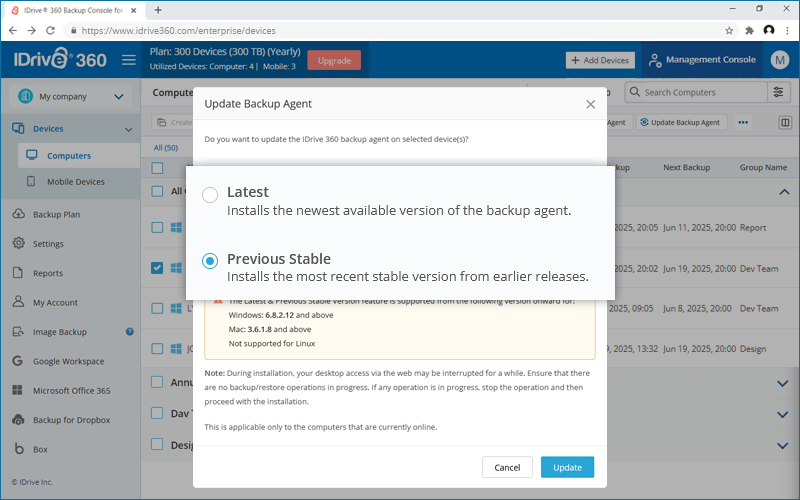800x500 pixels.
Task: Open the user avatar M menu
Action: coord(780,60)
